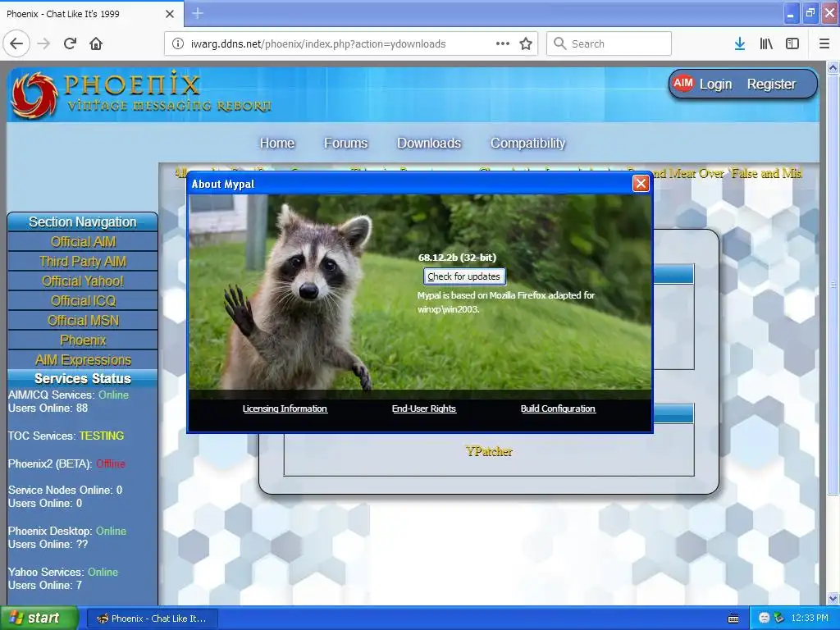Image resolution: width=840 pixels, height=630 pixels.
Task: Select Third Party AIM section
Action: point(83,262)
